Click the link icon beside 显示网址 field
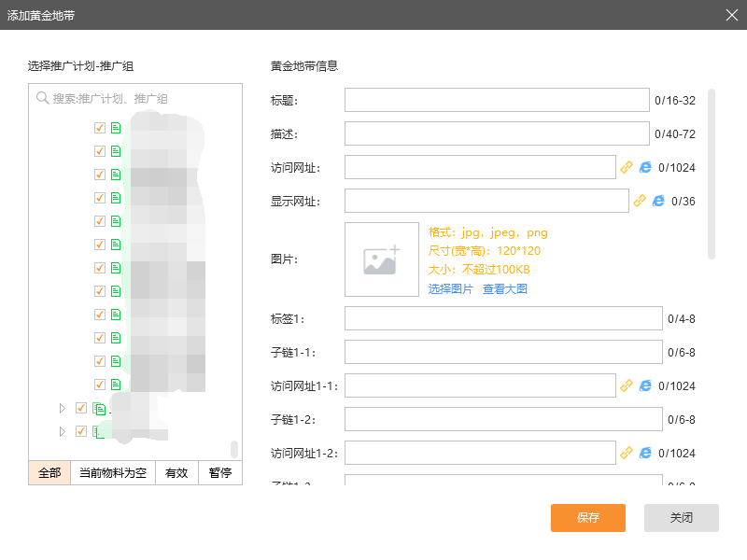 [x=640, y=201]
